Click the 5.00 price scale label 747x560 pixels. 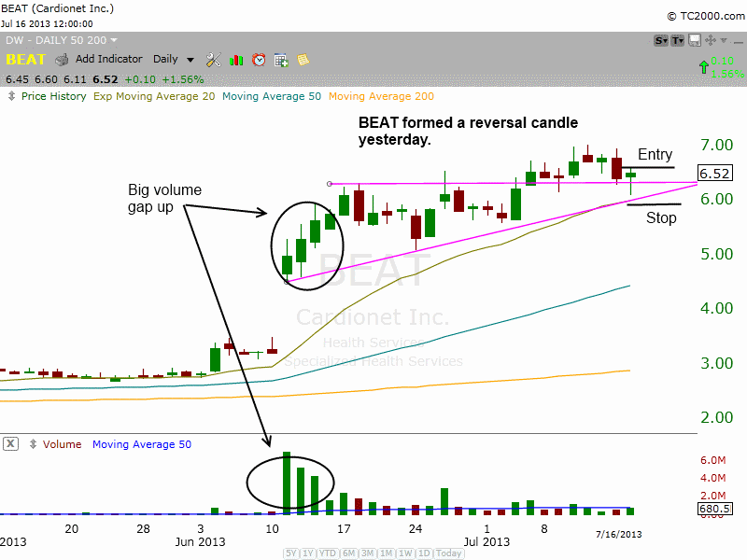pyautogui.click(x=716, y=254)
